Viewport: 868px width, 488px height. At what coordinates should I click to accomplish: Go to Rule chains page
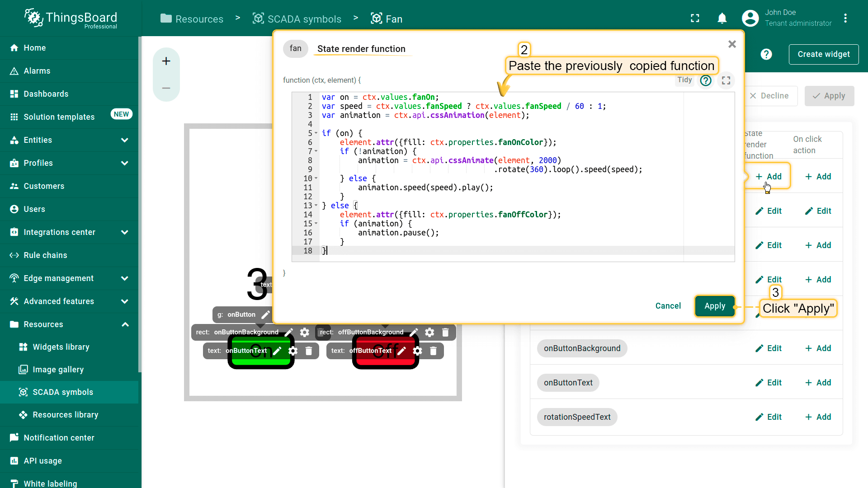(x=45, y=255)
